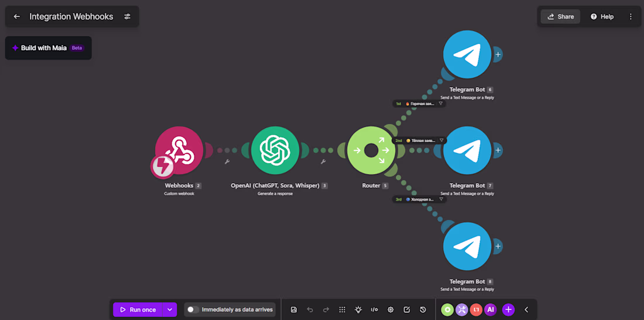Click Immediately as data arrives schedule text
Image resolution: width=644 pixels, height=320 pixels.
click(x=237, y=309)
